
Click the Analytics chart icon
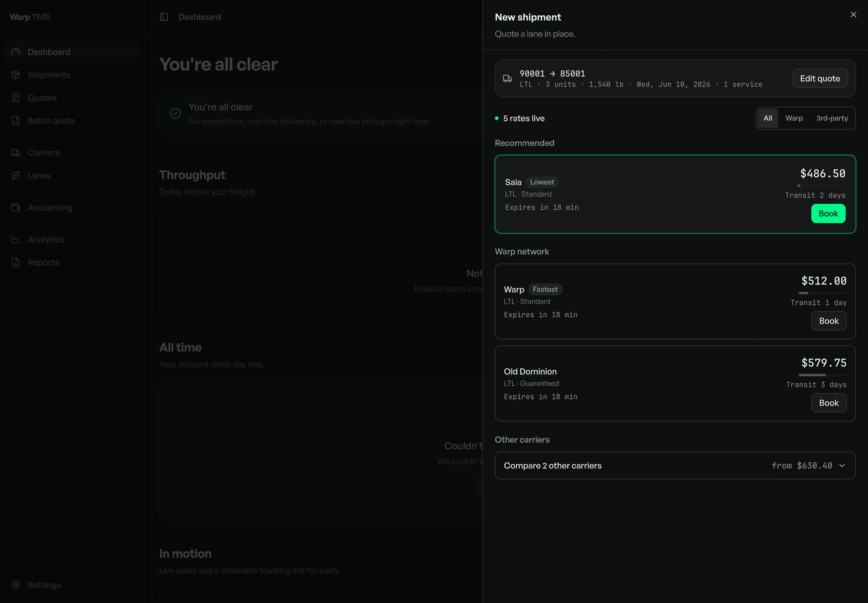pyautogui.click(x=15, y=239)
